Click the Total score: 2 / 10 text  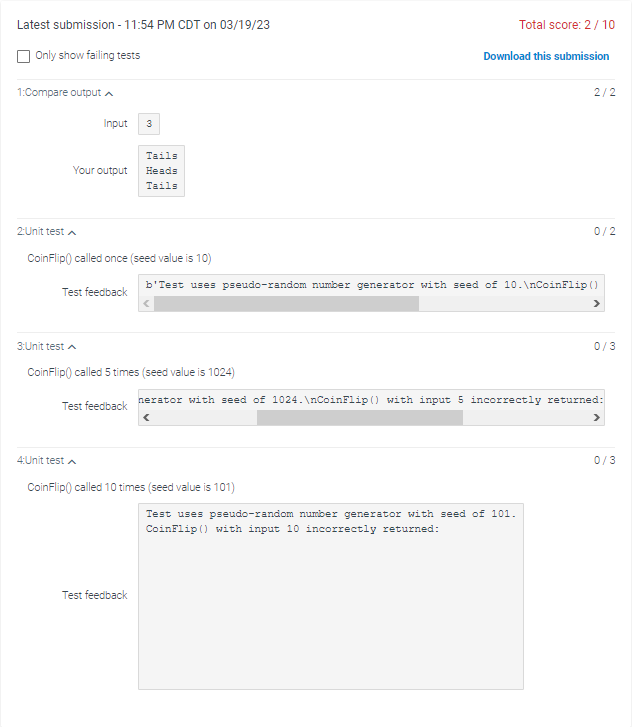[x=567, y=25]
